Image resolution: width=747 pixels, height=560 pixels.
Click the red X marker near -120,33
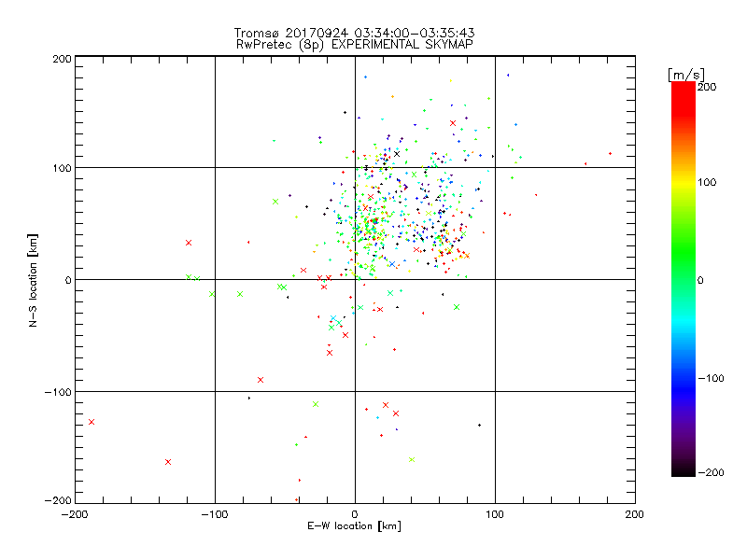[189, 243]
